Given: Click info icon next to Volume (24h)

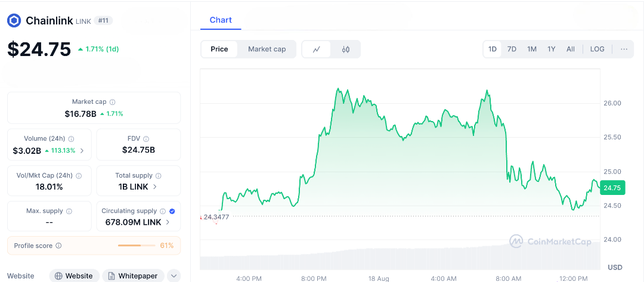Looking at the screenshot, I should click(71, 139).
